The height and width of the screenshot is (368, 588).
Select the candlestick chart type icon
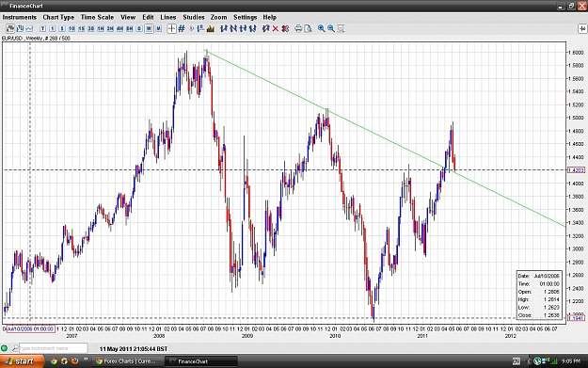pyautogui.click(x=10, y=28)
